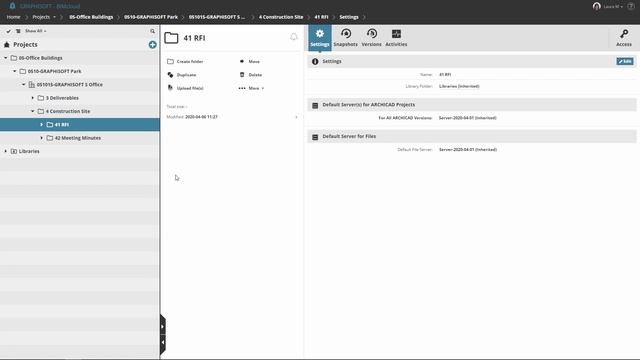The width and height of the screenshot is (640, 360).
Task: Click the large 41 RFI folder icon
Action: pos(171,38)
